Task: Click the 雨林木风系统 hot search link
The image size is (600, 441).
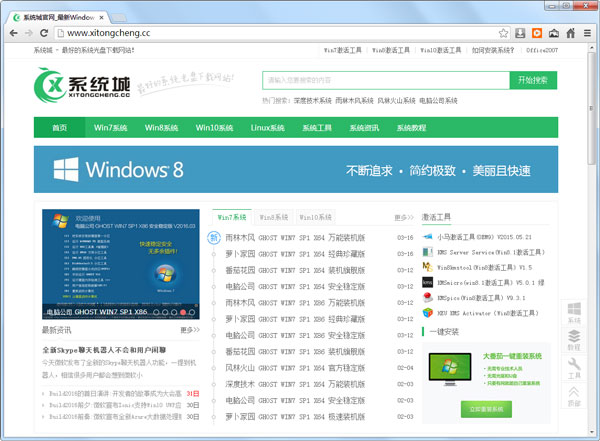Action: click(x=354, y=101)
